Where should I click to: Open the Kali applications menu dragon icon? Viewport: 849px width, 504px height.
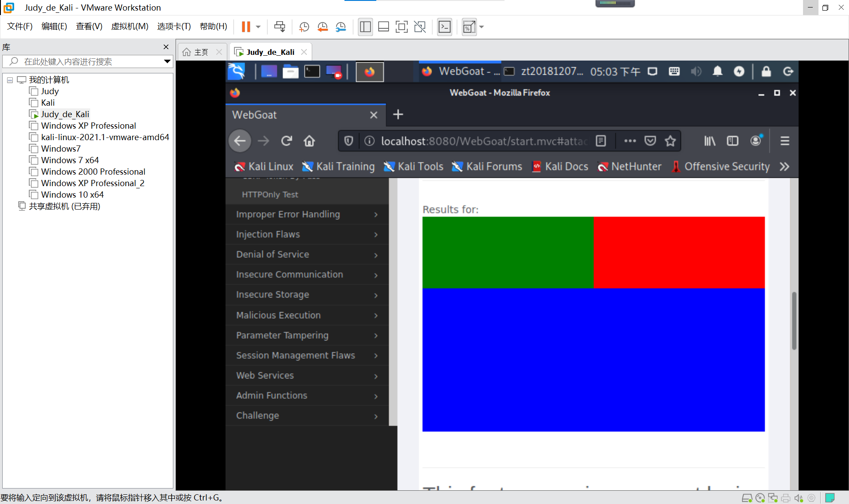[x=236, y=71]
